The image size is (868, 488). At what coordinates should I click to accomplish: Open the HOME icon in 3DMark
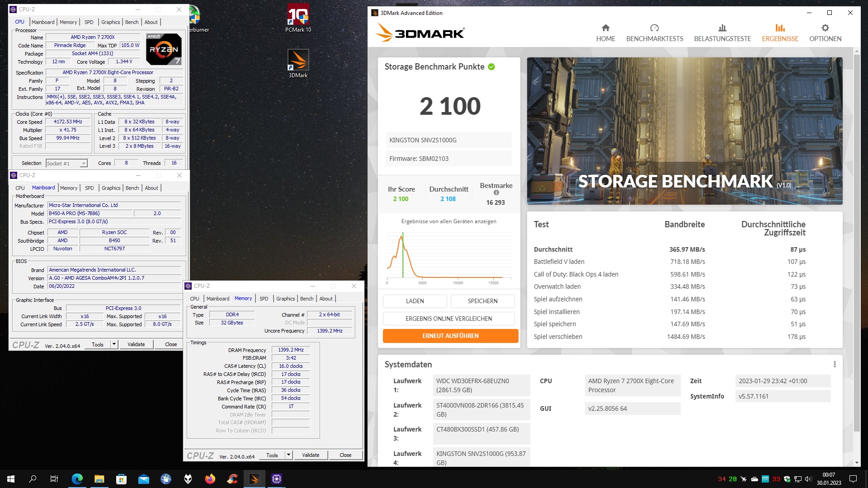[605, 28]
